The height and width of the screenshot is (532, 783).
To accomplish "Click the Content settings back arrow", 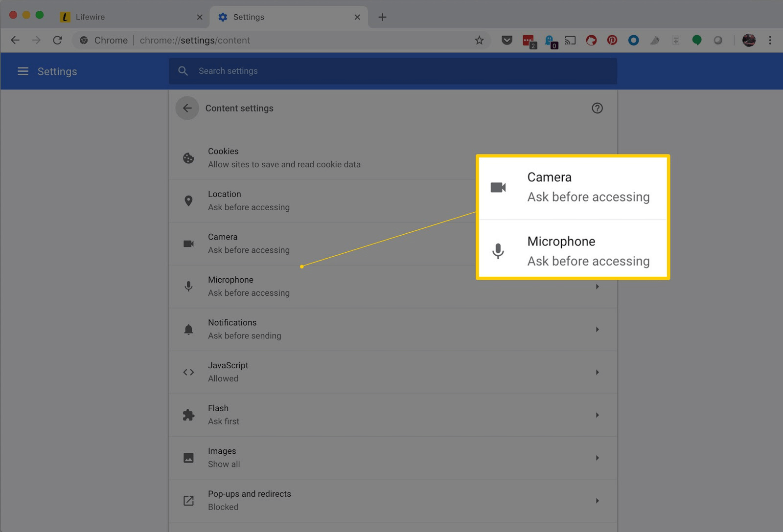I will click(187, 108).
